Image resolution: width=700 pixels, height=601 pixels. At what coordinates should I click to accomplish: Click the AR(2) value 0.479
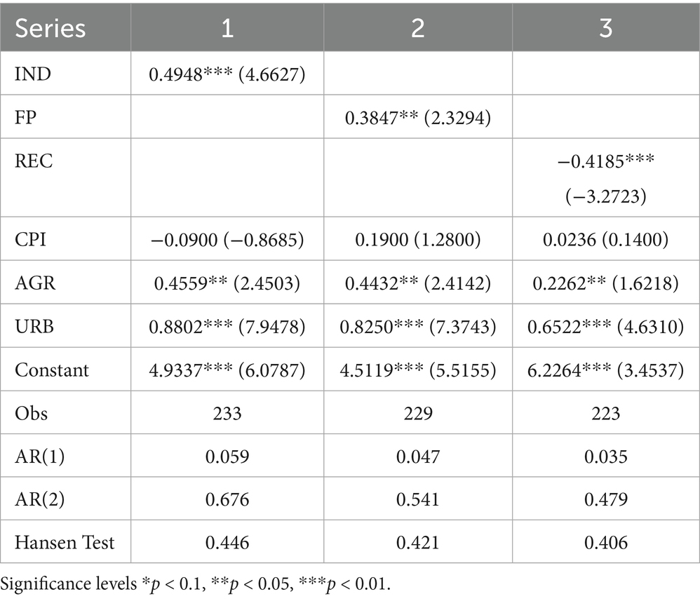(x=606, y=499)
